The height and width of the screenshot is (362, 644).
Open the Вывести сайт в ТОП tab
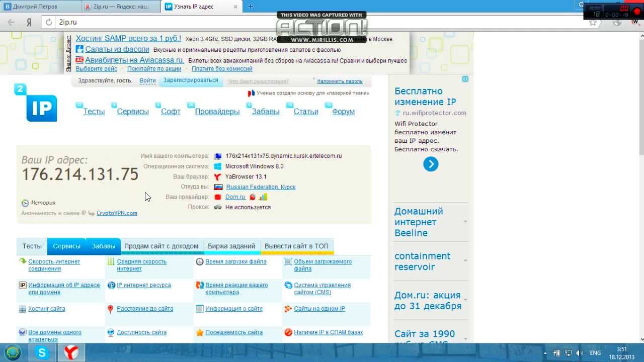[296, 246]
